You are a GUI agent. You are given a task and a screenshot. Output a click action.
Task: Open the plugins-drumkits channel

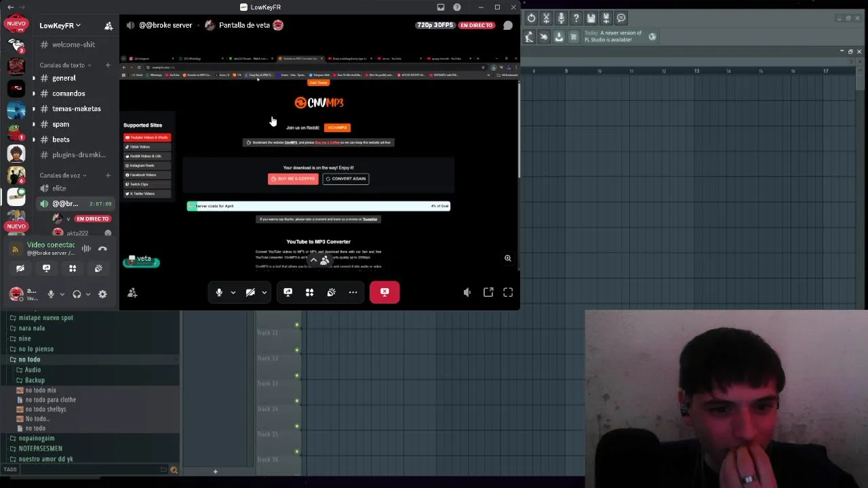pyautogui.click(x=73, y=155)
